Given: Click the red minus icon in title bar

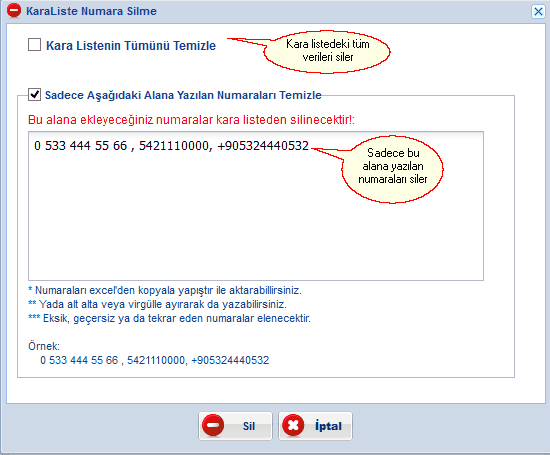Looking at the screenshot, I should coord(14,10).
